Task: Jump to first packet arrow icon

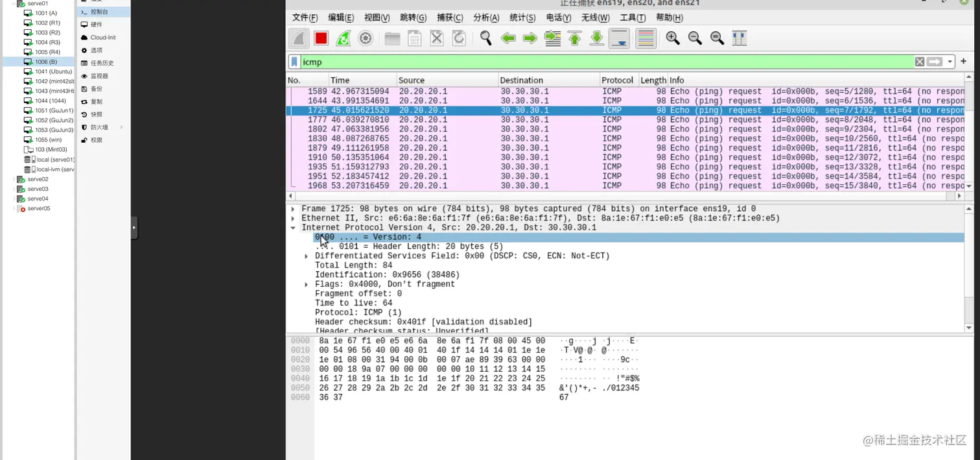Action: pos(575,38)
